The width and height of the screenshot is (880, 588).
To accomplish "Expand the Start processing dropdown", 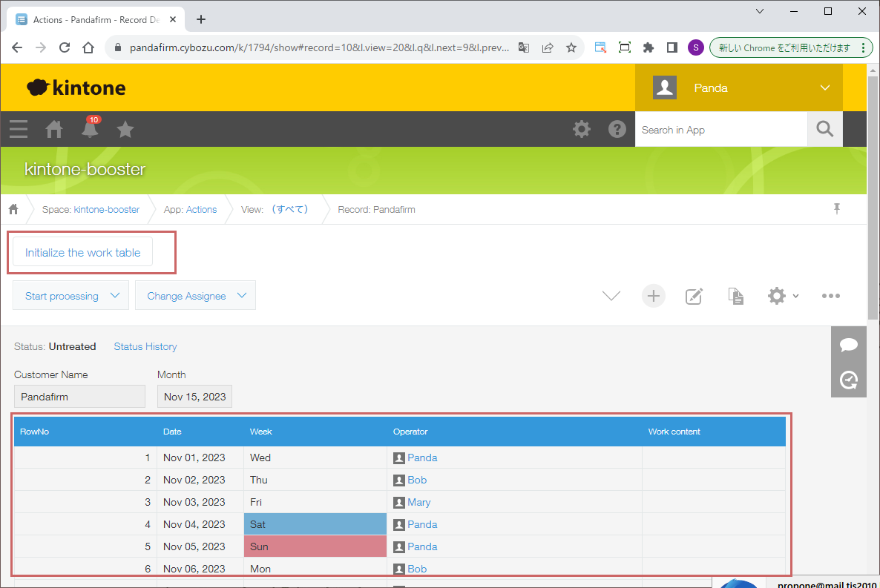I will pyautogui.click(x=71, y=296).
